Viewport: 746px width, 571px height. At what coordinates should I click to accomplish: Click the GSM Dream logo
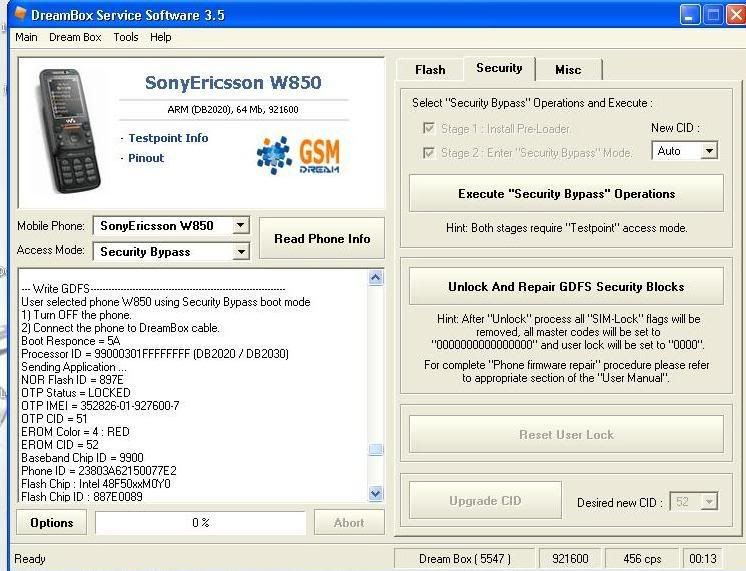[x=298, y=155]
